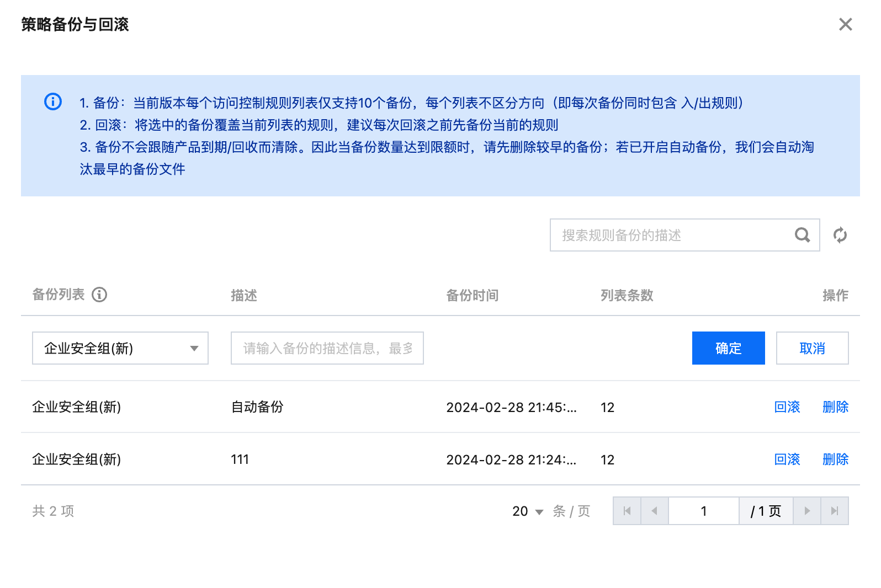
Task: Click the blue info icon in notice banner
Action: coord(53,101)
